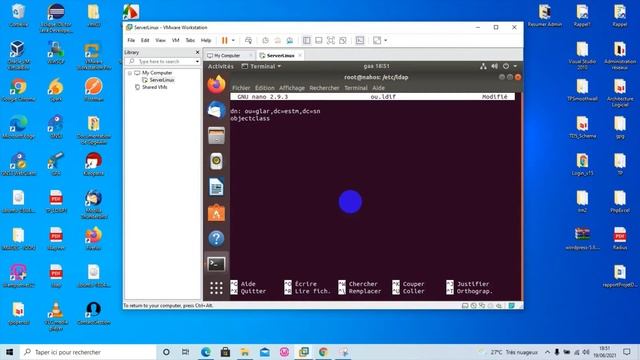Image resolution: width=640 pixels, height=360 pixels.
Task: Open the Windows Start menu
Action: [10, 352]
